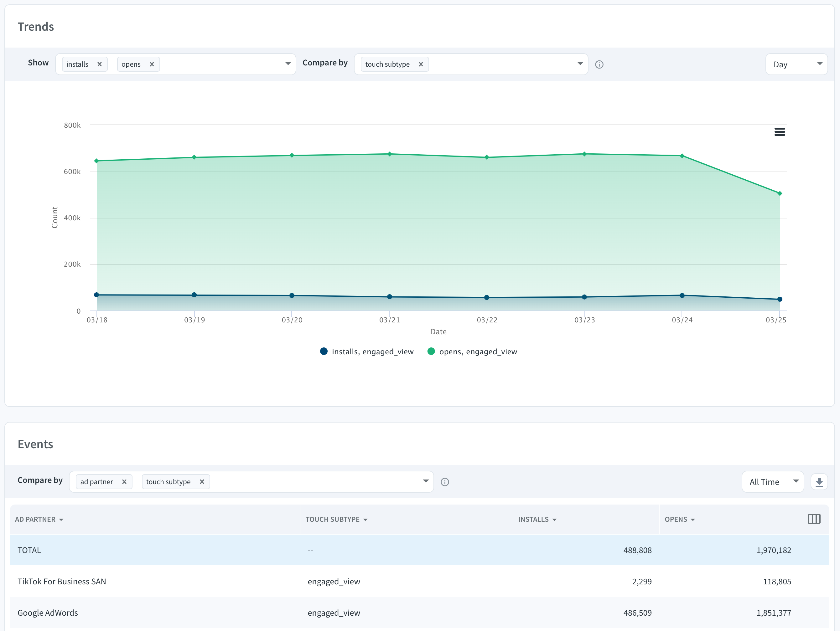Expand Events Compare by dropdown arrow
The width and height of the screenshot is (840, 631).
pyautogui.click(x=426, y=481)
